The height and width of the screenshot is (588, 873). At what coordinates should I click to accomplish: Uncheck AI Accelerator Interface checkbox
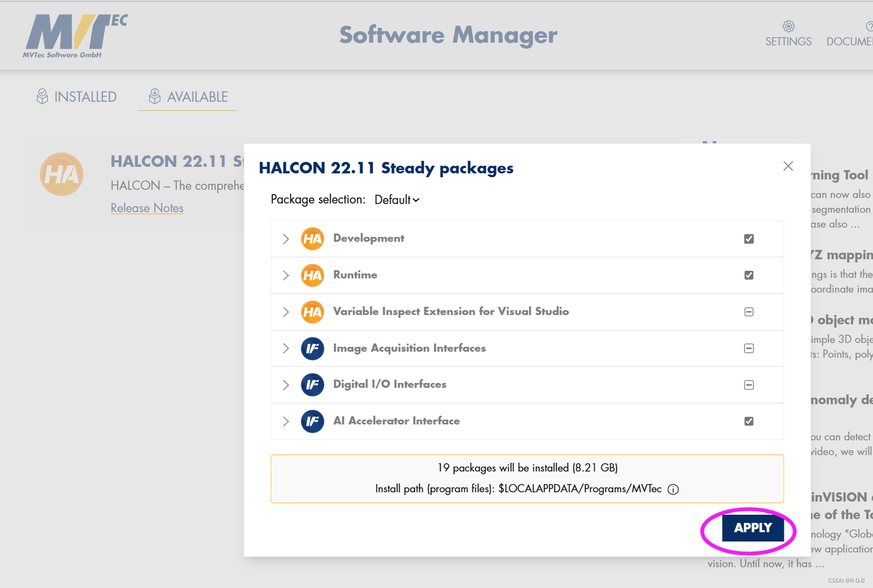[749, 421]
